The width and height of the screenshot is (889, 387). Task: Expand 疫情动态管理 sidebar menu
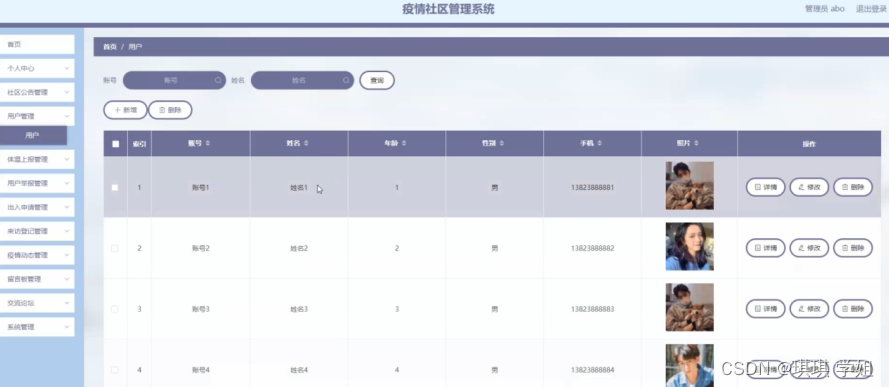tap(37, 256)
